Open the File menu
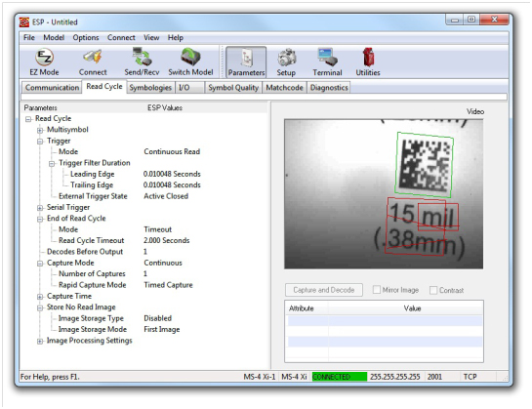Screen dimensions: 532x409 (x=29, y=38)
